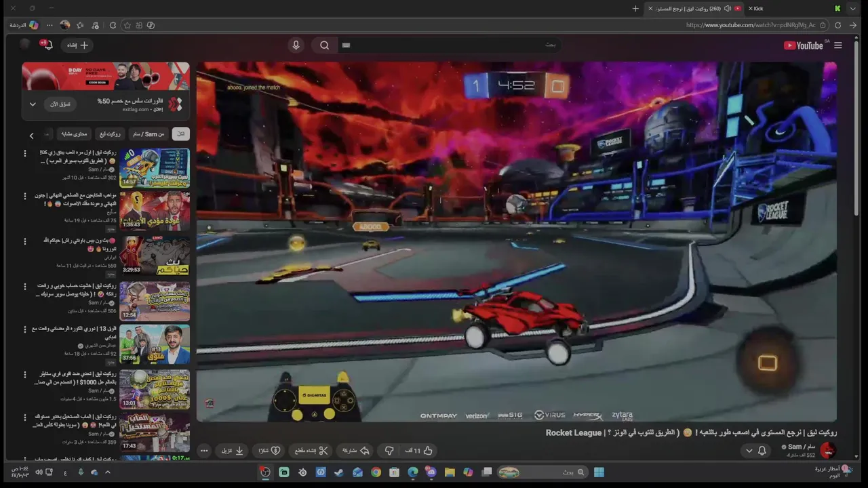Like the video with thumbs-up

[419, 451]
